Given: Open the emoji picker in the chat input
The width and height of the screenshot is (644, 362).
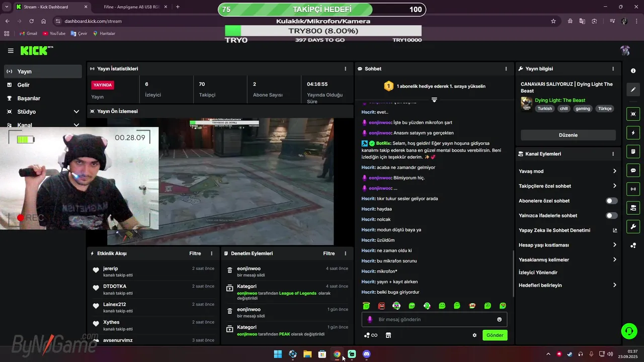Looking at the screenshot, I should click(499, 319).
